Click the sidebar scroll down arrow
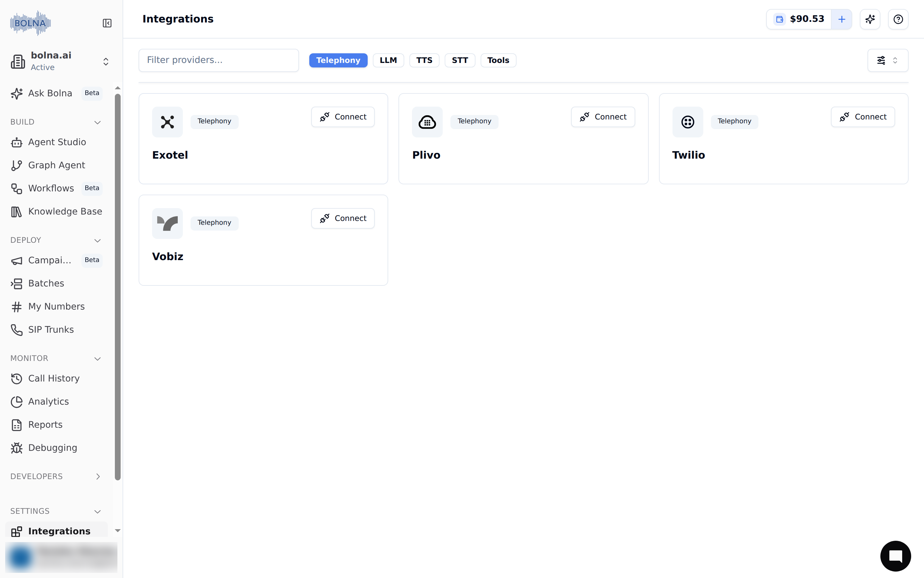Screen dimensions: 924x578 [x=118, y=530]
